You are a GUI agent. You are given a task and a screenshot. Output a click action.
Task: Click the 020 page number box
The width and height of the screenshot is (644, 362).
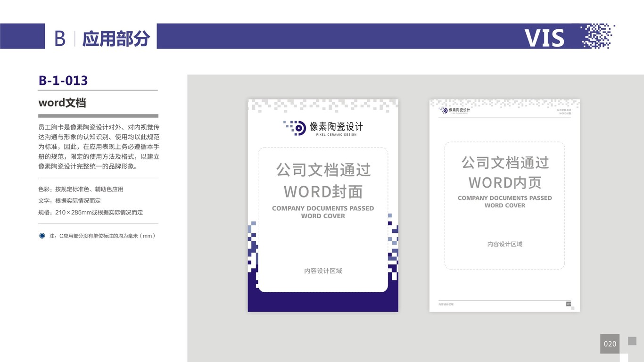(x=610, y=344)
